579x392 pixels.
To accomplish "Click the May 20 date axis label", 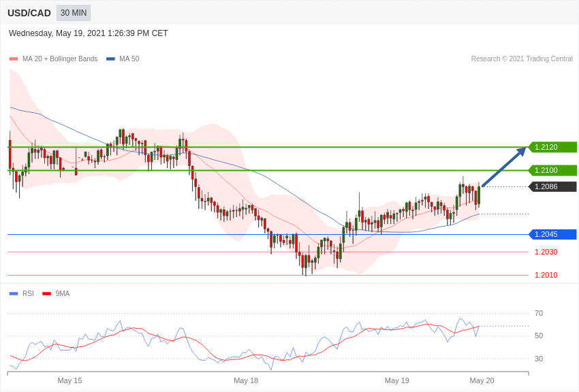I will 482,380.
